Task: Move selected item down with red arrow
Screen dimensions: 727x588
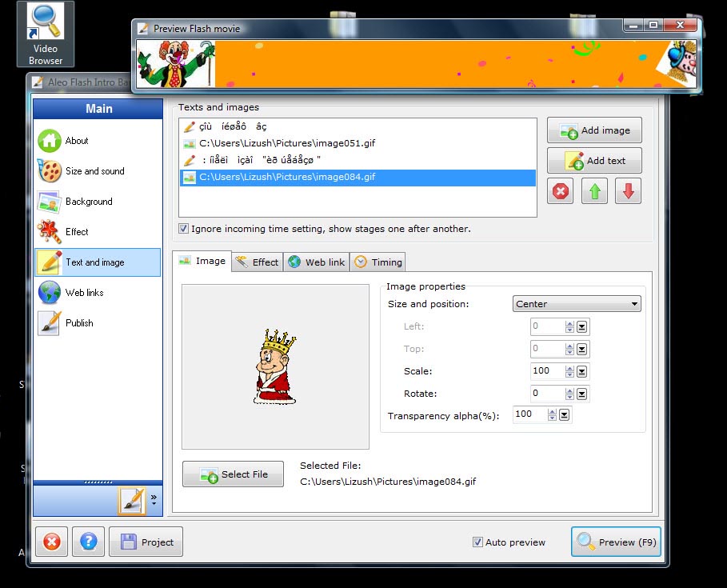Action: (x=628, y=192)
